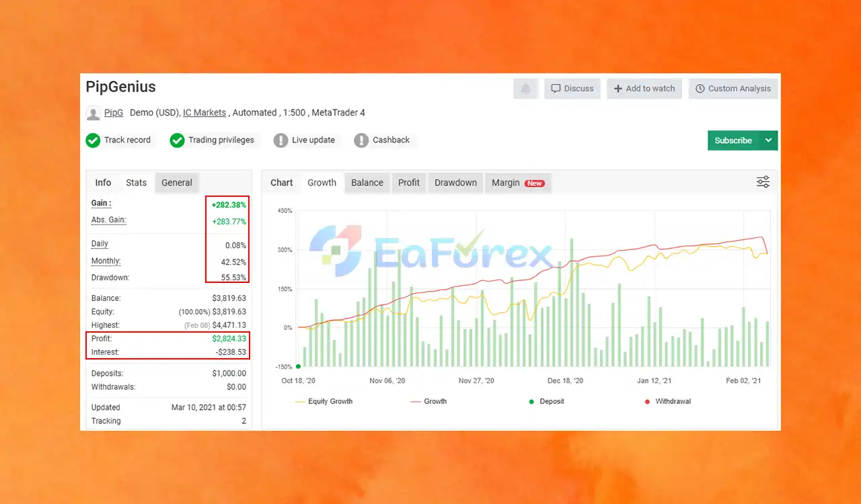Click the Trading privileges green checkmark
This screenshot has height=504, width=861.
177,140
